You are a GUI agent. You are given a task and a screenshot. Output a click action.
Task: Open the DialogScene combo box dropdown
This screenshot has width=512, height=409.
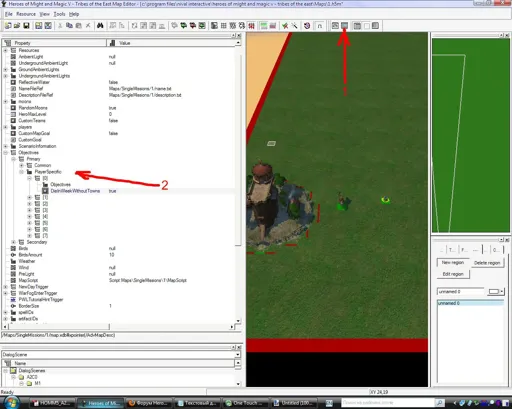[x=238, y=355]
